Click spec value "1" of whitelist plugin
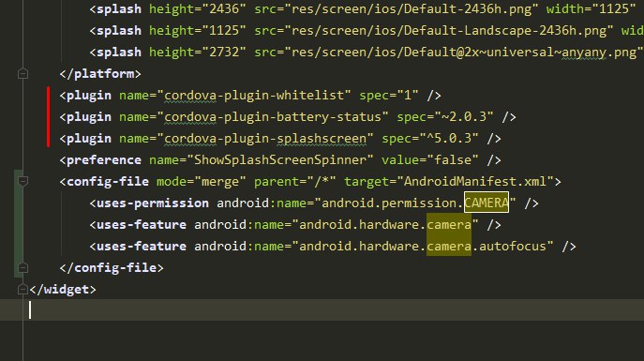Image resolution: width=644 pixels, height=361 pixels. coord(408,96)
